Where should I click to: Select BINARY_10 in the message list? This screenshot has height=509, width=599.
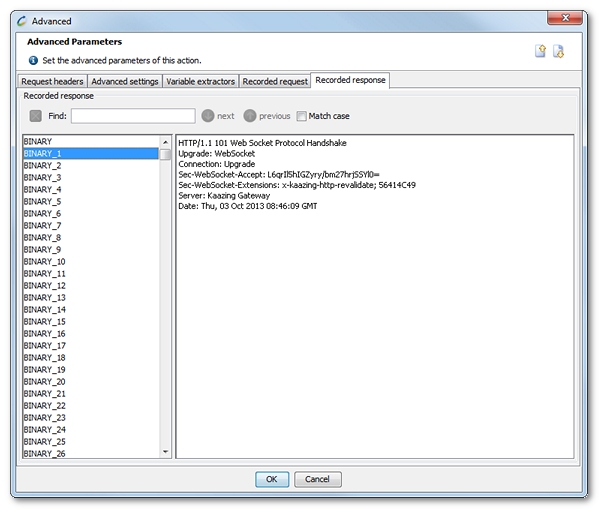point(91,262)
